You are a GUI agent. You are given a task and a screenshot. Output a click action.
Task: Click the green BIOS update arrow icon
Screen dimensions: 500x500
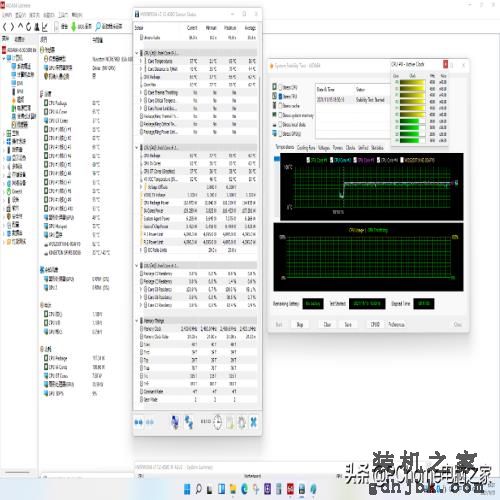point(74,26)
